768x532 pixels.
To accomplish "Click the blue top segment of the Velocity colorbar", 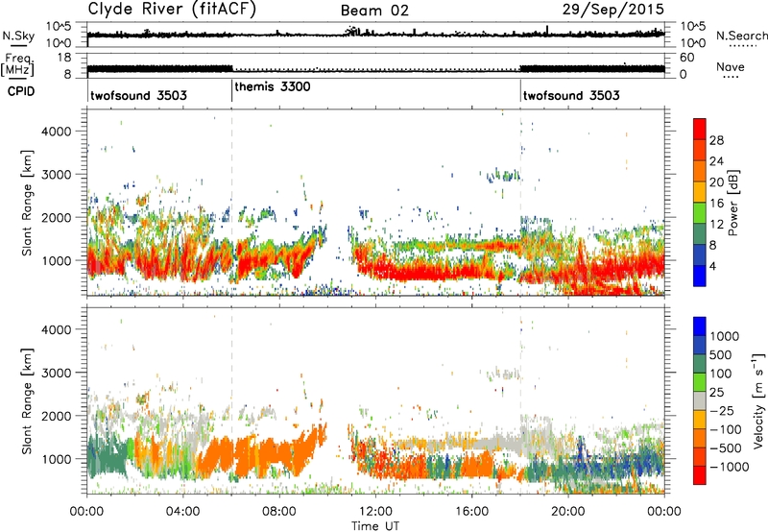I will tap(700, 326).
